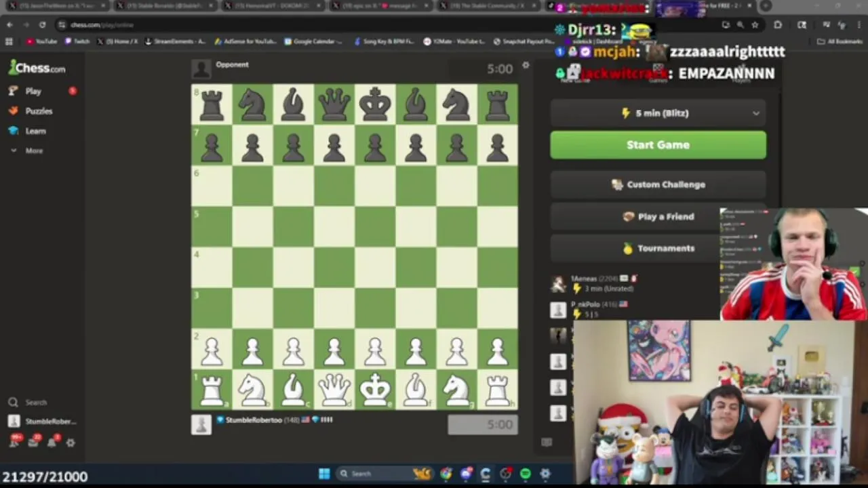Viewport: 868px width, 488px height.
Task: Click the player's 5:00 clock below the board
Action: pos(482,424)
